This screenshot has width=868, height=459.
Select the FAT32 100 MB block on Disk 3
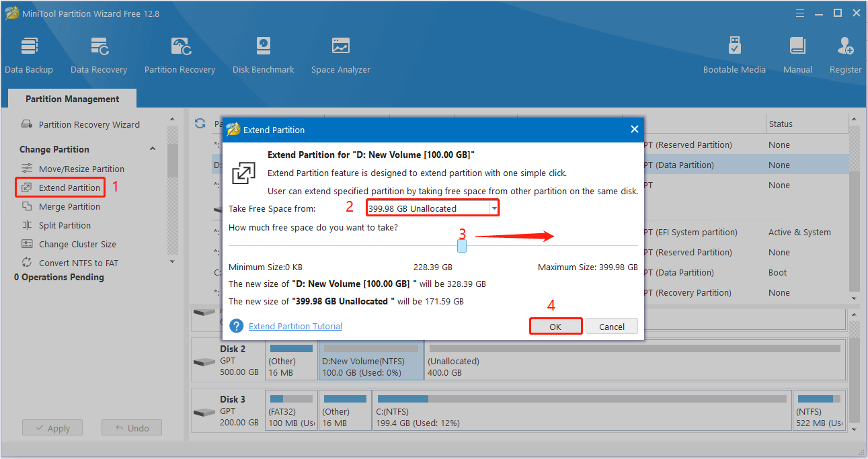coord(292,411)
